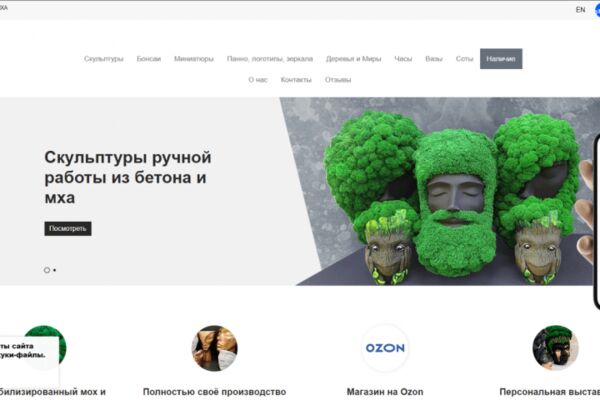This screenshot has width=600, height=400.
Task: Open the О нас page link
Action: coord(258,80)
